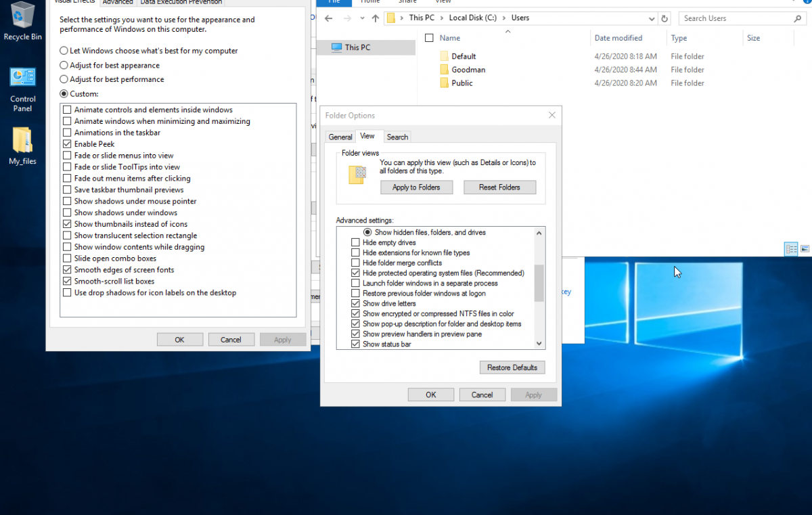Uncheck 'Hide protected operating system files'
812x515 pixels.
(356, 273)
